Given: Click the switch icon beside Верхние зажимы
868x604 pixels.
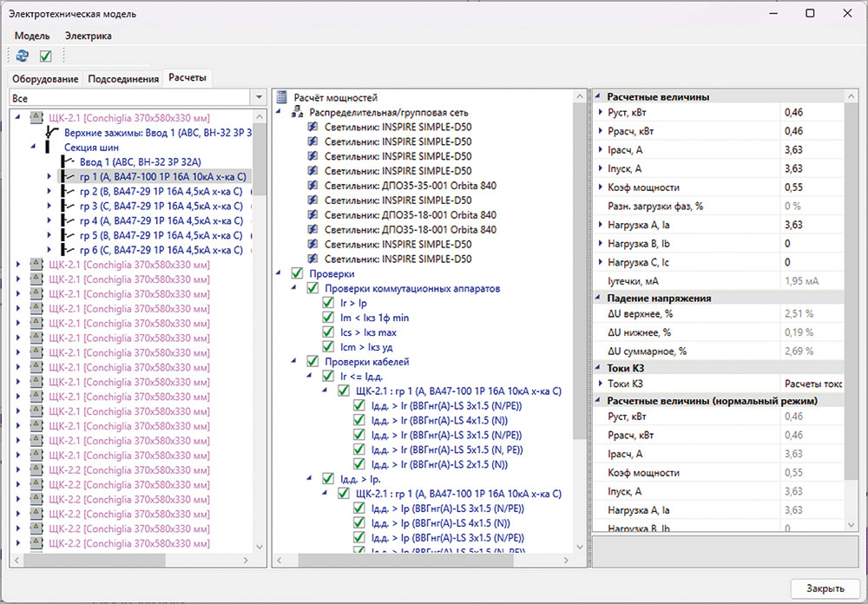Looking at the screenshot, I should click(53, 133).
